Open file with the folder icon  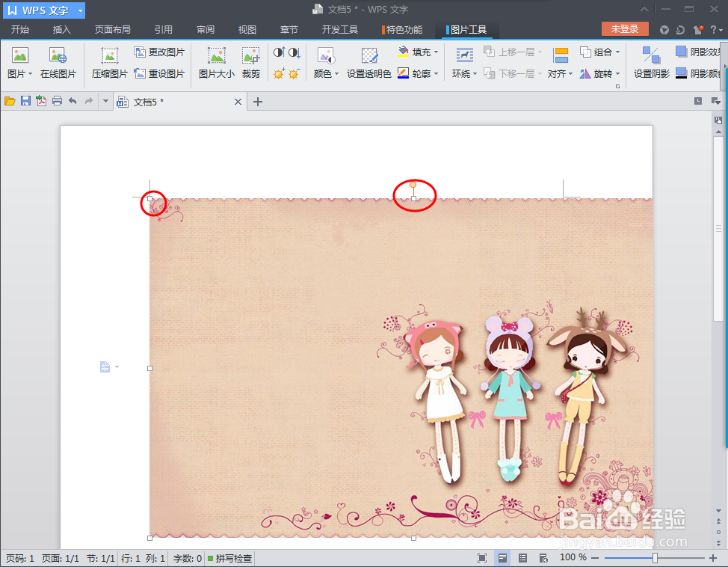[x=10, y=101]
